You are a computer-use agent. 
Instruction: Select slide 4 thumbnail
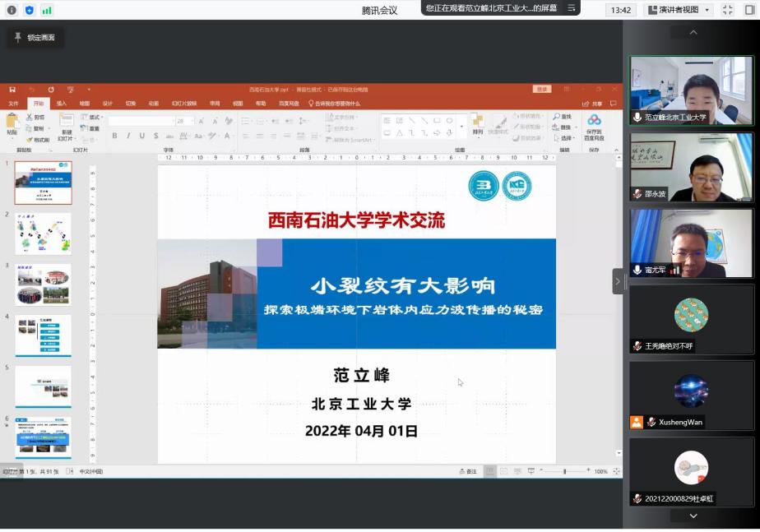[x=43, y=335]
